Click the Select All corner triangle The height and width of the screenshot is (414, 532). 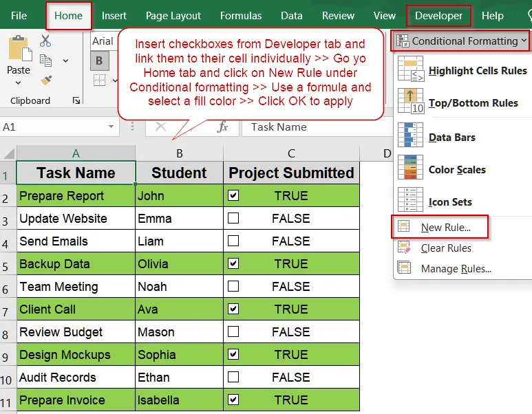click(x=9, y=153)
